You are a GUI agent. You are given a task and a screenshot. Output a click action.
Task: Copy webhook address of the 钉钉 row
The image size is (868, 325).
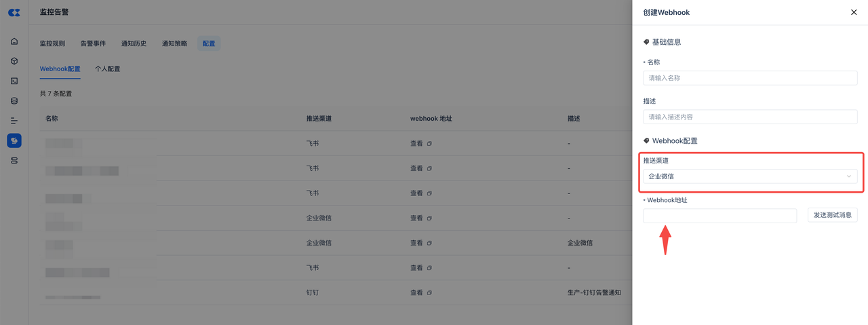[x=429, y=293]
